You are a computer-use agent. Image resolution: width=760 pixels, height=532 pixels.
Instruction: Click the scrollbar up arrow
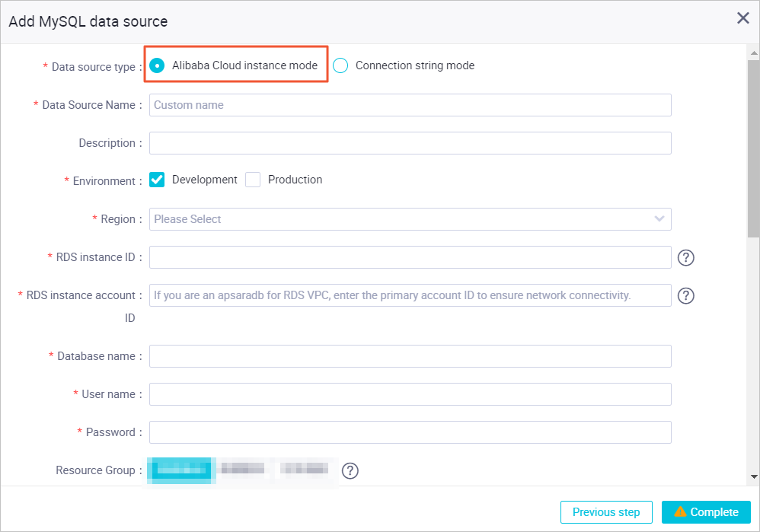(x=754, y=53)
